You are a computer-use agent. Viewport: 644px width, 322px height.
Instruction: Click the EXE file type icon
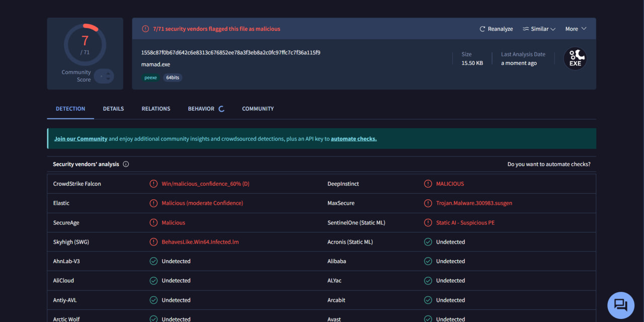[575, 59]
